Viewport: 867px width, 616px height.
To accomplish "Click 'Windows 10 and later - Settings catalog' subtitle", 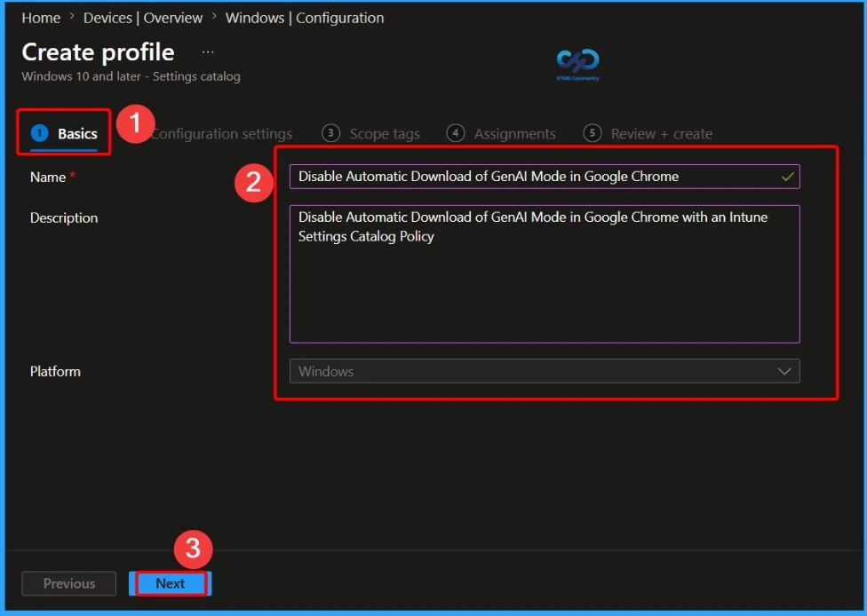I will tap(131, 76).
